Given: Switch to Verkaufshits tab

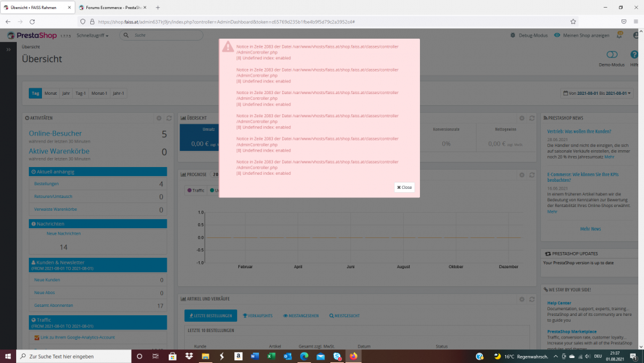Looking at the screenshot, I should 258,316.
